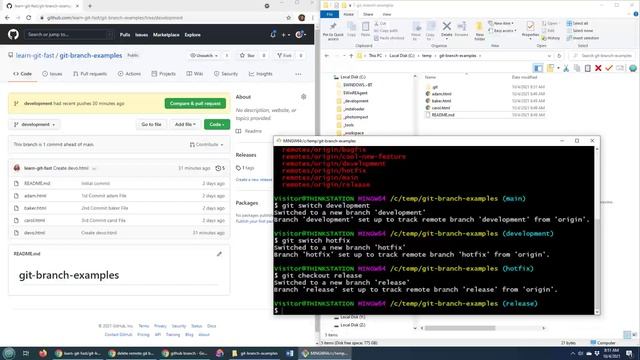Open carol.html in GitHub file list
This screenshot has width=640, height=360.
coord(34,220)
